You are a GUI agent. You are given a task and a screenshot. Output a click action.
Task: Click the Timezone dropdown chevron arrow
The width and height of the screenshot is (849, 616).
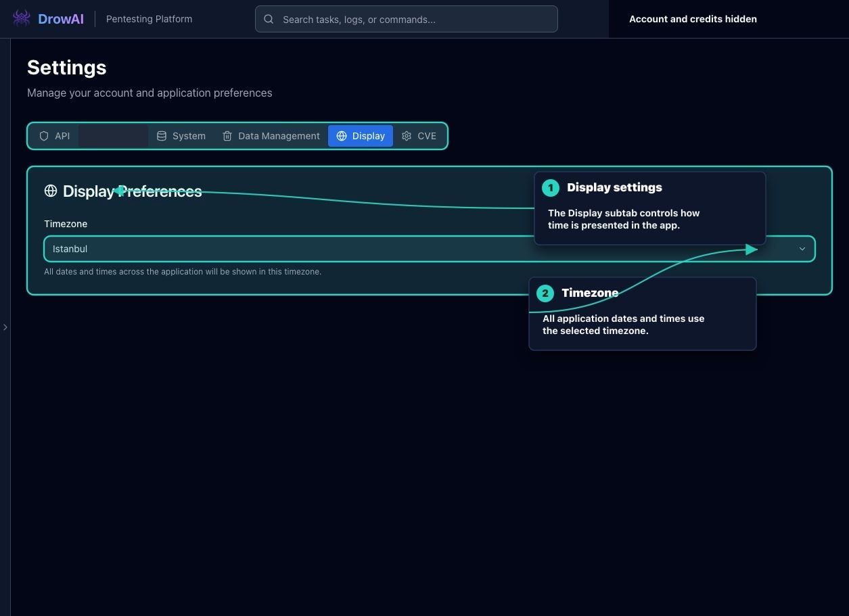coord(802,249)
